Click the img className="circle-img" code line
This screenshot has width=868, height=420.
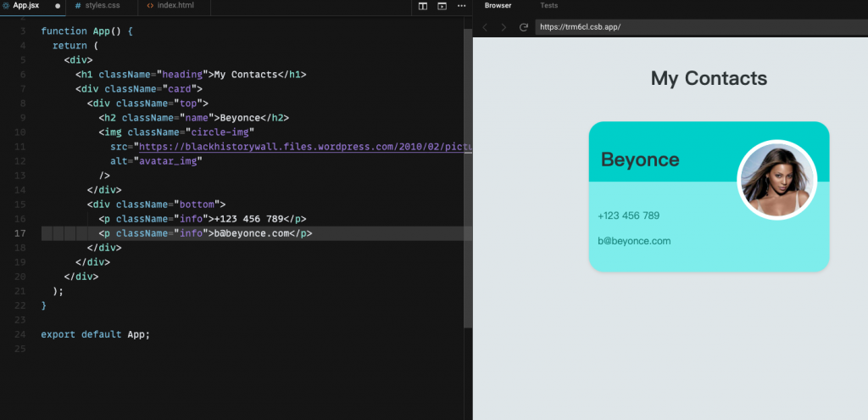(176, 132)
